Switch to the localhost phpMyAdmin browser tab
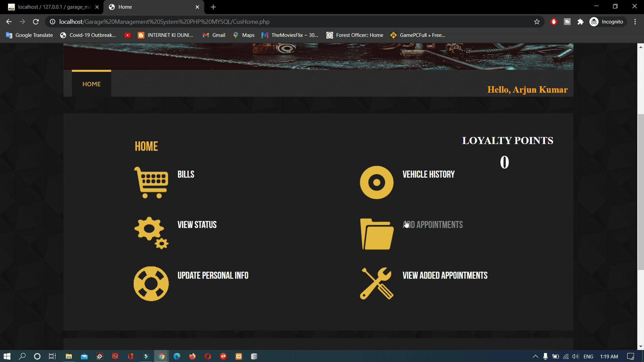Viewport: 644px width, 362px height. click(x=52, y=7)
